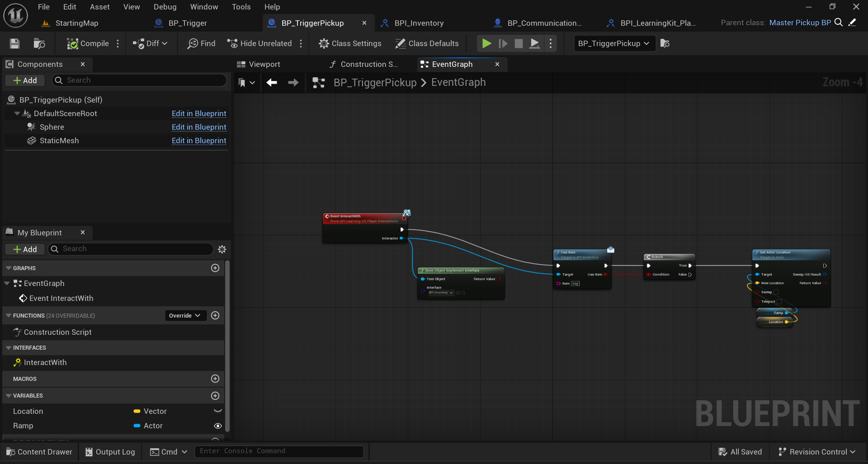Open the Asset menu
Screen dimensions: 868x464
[99, 7]
